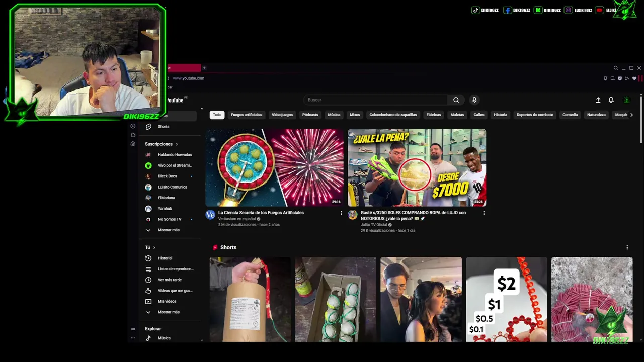Open the Short with $2 $1 price labels
This screenshot has width=644, height=362.
(x=506, y=300)
